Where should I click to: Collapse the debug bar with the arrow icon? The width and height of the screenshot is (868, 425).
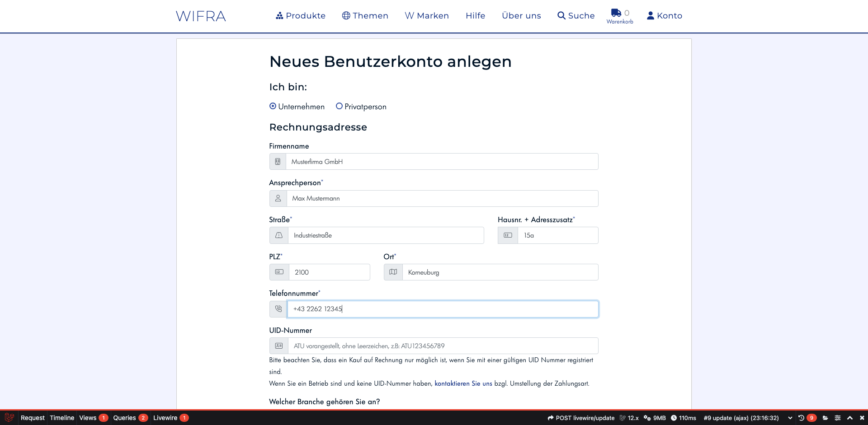pos(850,418)
